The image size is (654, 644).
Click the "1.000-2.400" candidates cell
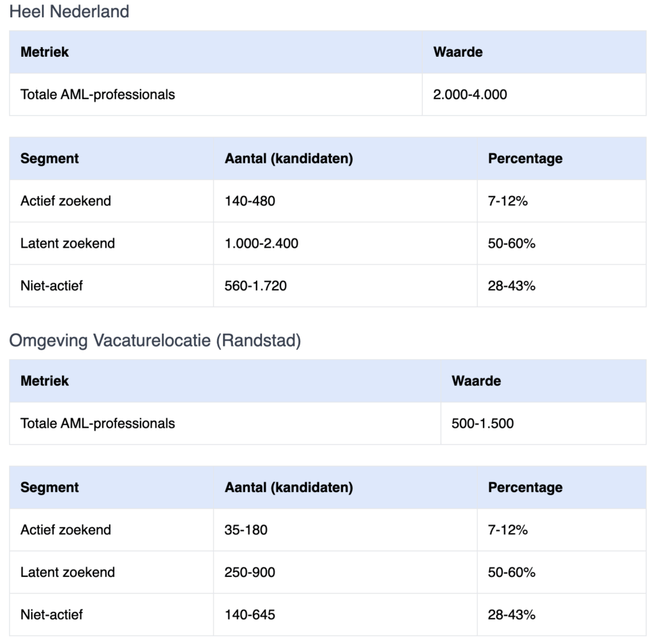click(x=261, y=243)
